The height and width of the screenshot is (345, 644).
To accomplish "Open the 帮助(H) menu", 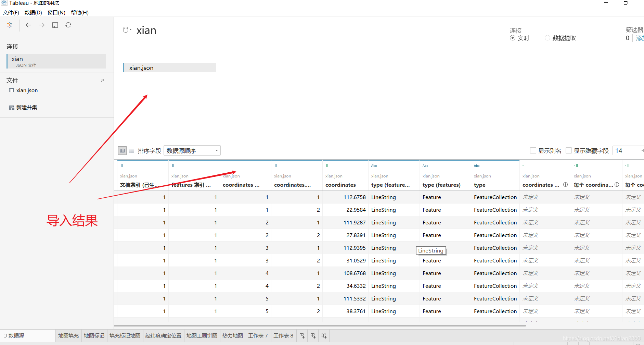I will click(80, 13).
